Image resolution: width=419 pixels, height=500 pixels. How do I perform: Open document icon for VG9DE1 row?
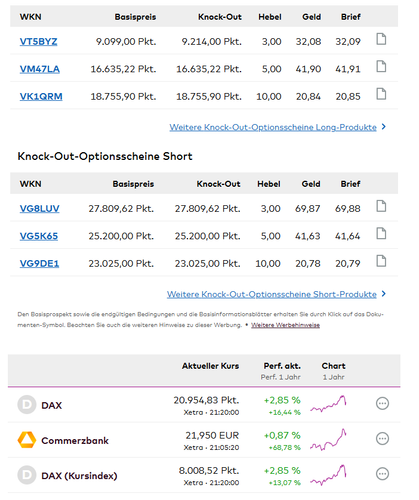(x=381, y=261)
